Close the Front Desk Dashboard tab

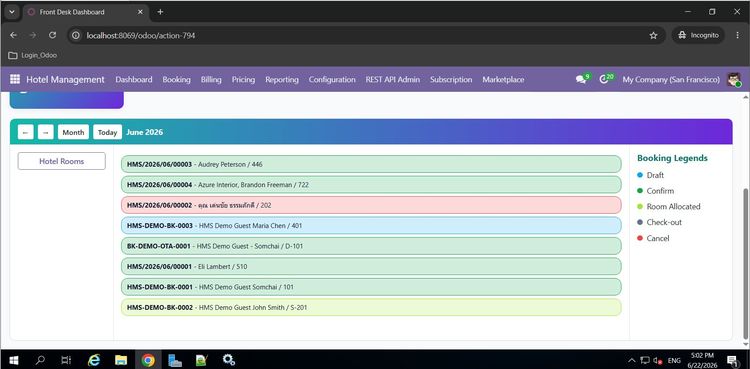[140, 12]
